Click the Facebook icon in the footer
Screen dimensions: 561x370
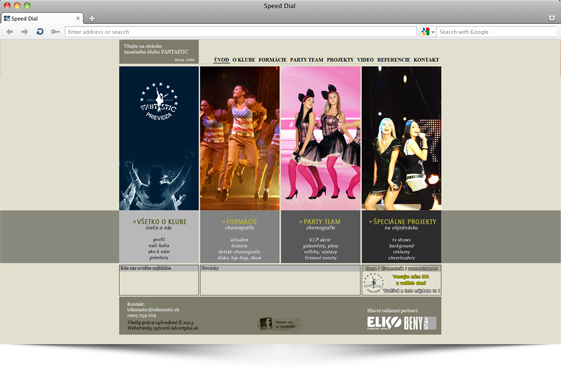point(266,323)
